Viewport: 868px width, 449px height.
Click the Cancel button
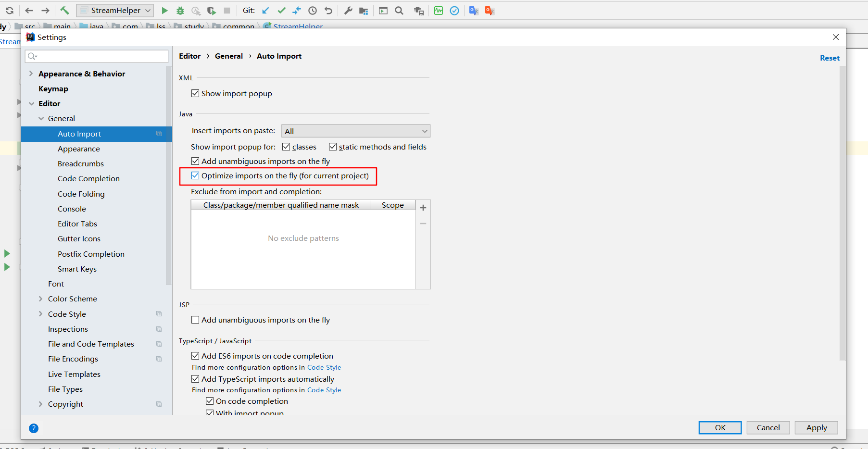click(x=768, y=427)
